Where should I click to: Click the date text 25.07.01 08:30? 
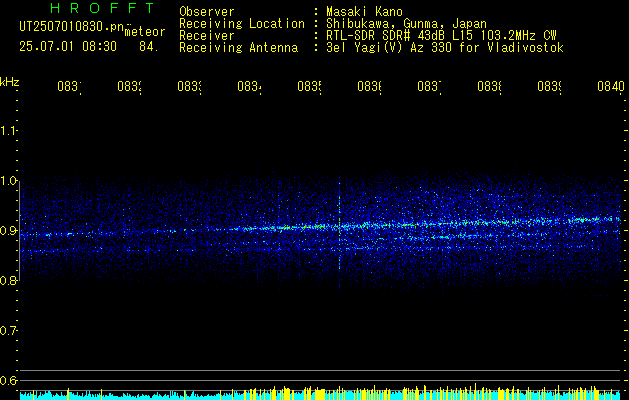coord(68,47)
